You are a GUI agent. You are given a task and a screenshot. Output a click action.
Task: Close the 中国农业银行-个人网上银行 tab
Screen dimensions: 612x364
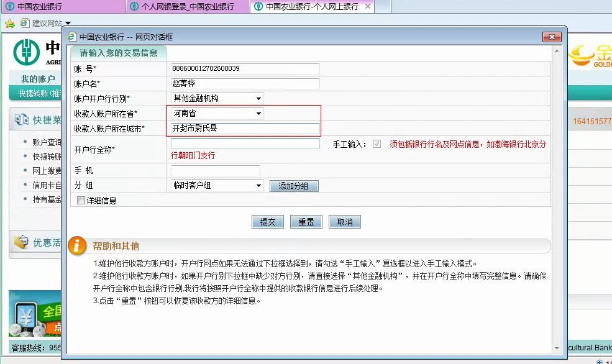(x=367, y=7)
